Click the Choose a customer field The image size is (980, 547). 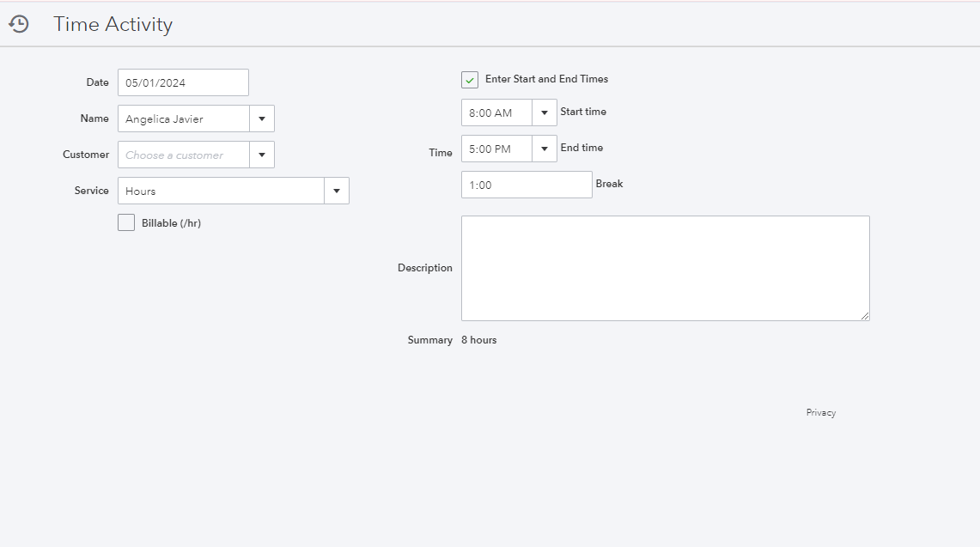tap(184, 155)
